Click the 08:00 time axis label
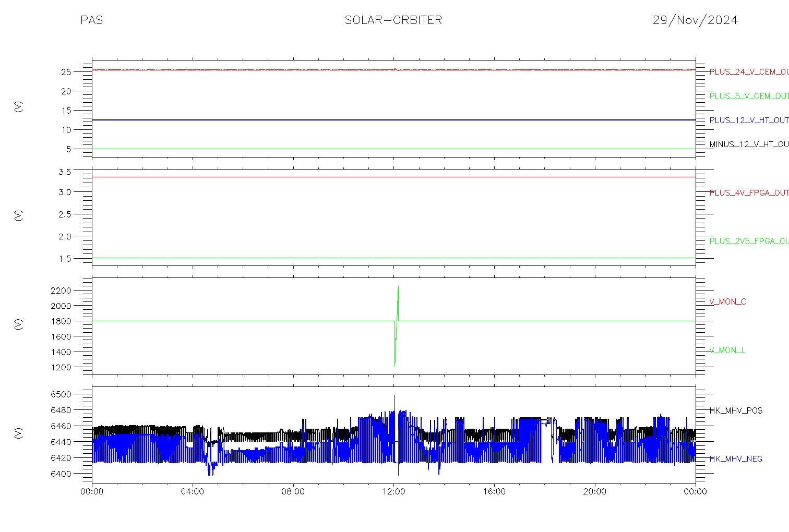The width and height of the screenshot is (789, 532). (x=293, y=492)
